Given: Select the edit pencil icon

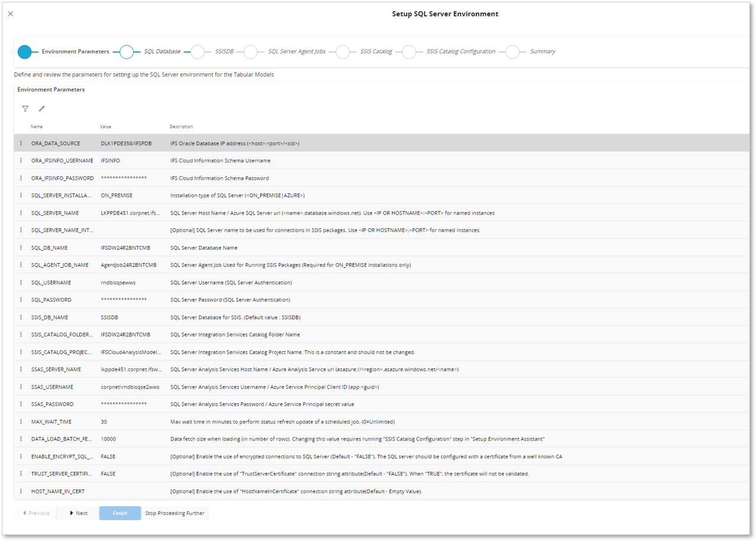Looking at the screenshot, I should pyautogui.click(x=41, y=108).
